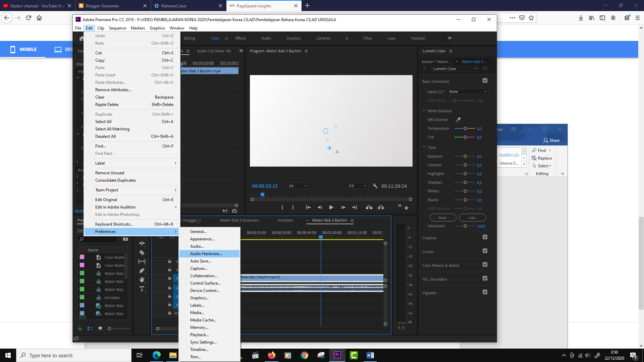Select the Pen tool in timeline toolbar
This screenshot has width=644, height=362.
[x=142, y=271]
